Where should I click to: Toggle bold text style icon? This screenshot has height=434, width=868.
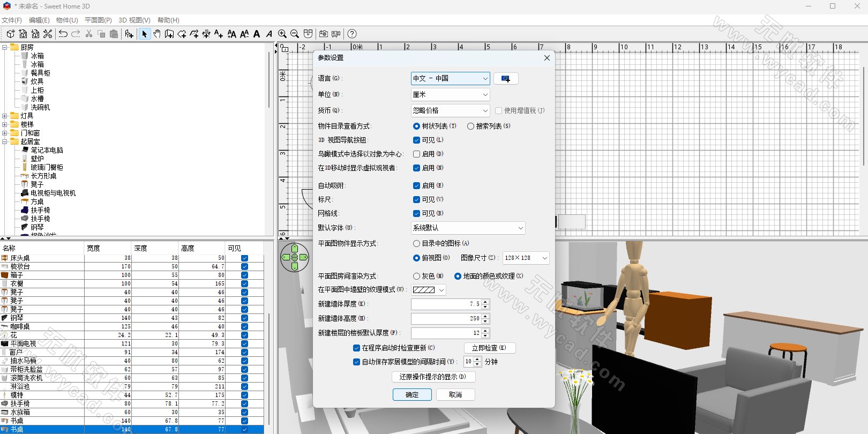pos(257,34)
